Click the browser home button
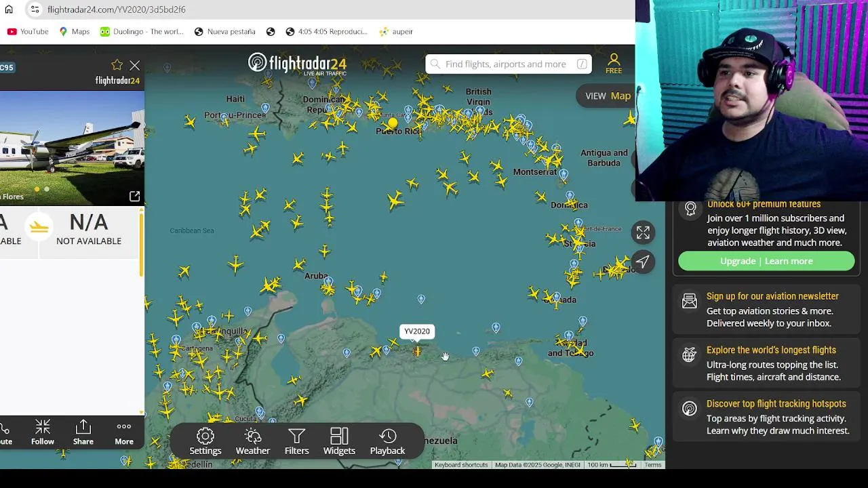This screenshot has height=488, width=868. tap(9, 9)
